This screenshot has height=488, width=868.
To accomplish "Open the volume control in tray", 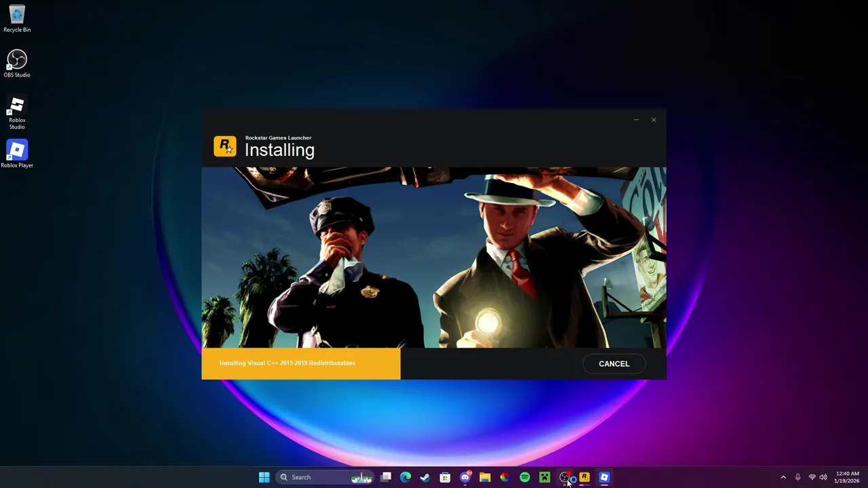I will tap(823, 477).
